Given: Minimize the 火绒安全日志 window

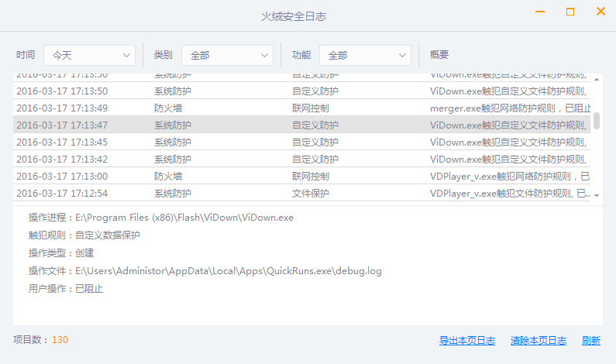Looking at the screenshot, I should 540,12.
